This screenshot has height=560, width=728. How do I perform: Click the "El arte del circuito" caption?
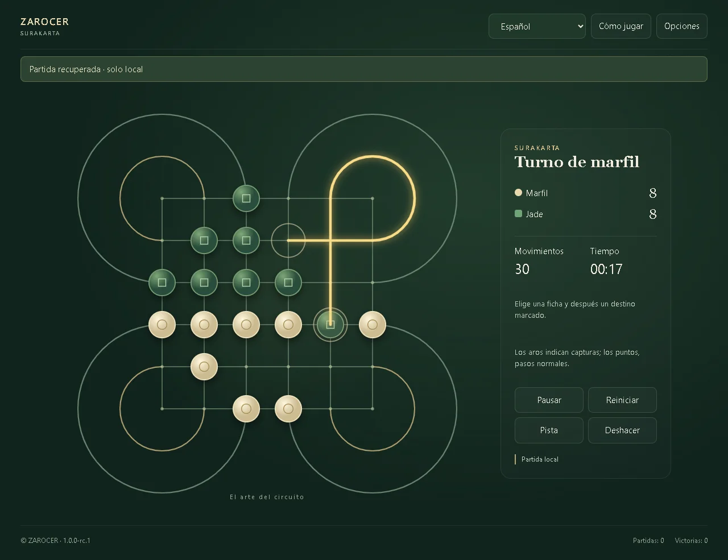click(267, 497)
